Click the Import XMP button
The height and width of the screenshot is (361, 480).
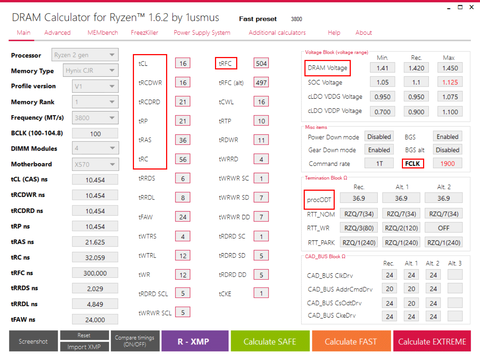84,347
